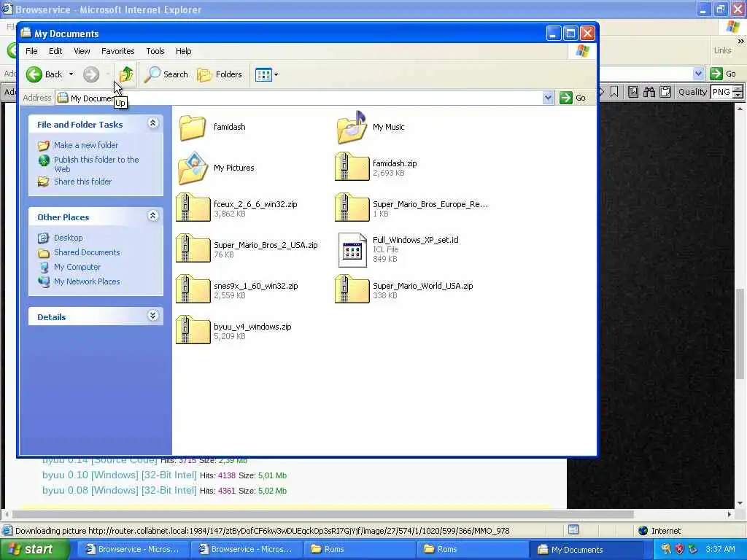The width and height of the screenshot is (747, 560).
Task: Open Back history dropdown arrow
Action: coord(71,74)
